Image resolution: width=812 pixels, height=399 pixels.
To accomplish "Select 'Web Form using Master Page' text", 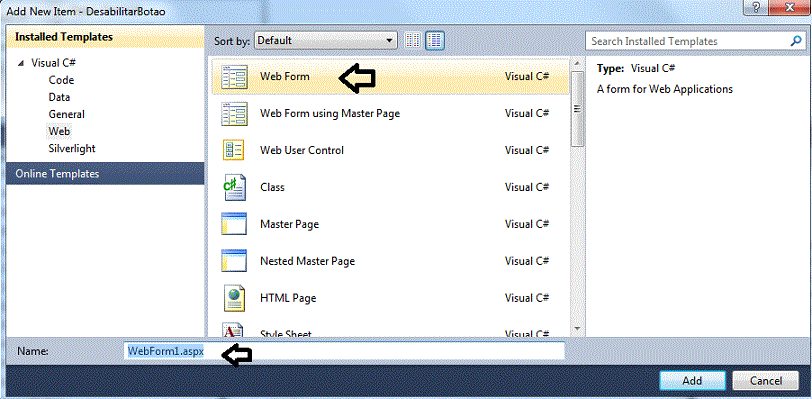I will pyautogui.click(x=330, y=113).
